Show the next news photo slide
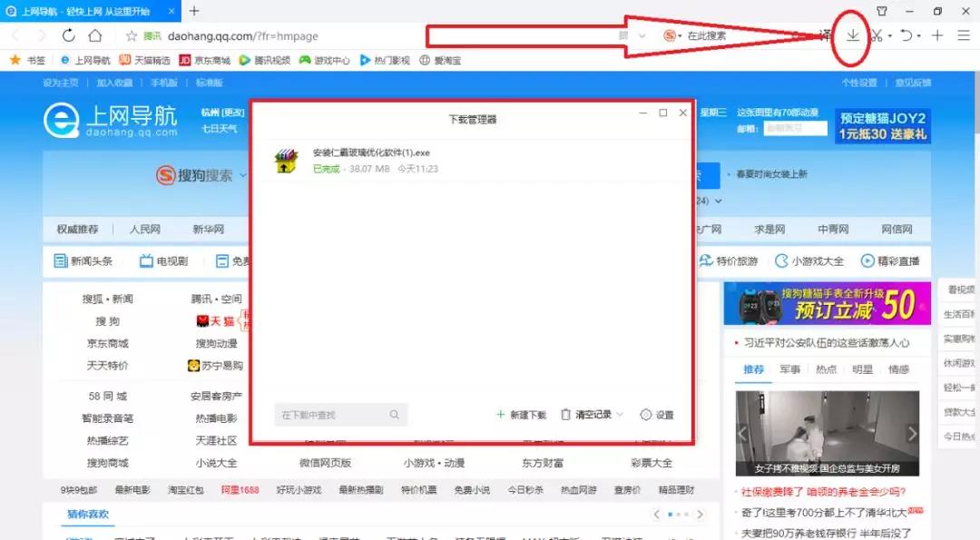 click(x=912, y=433)
